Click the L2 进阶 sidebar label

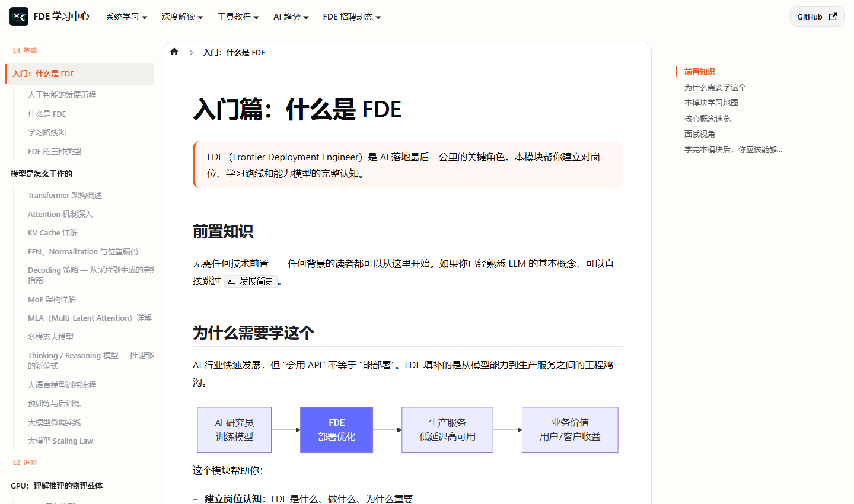(x=25, y=462)
